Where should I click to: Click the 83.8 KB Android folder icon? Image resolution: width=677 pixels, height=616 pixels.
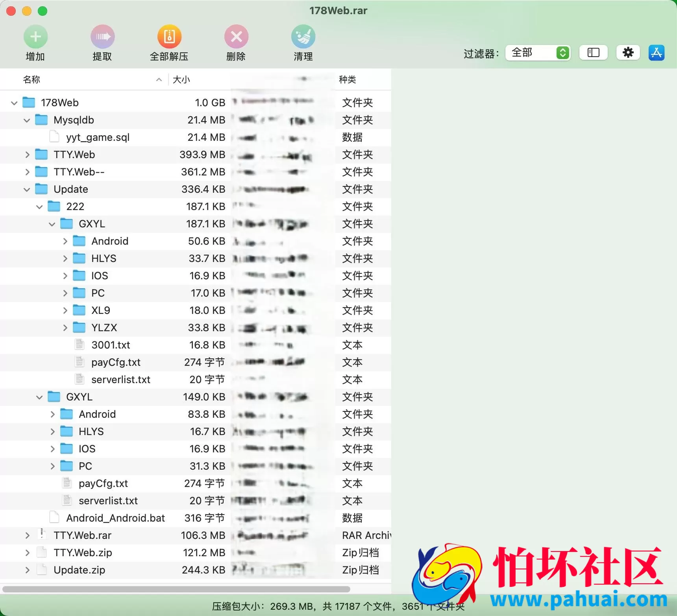tap(67, 414)
